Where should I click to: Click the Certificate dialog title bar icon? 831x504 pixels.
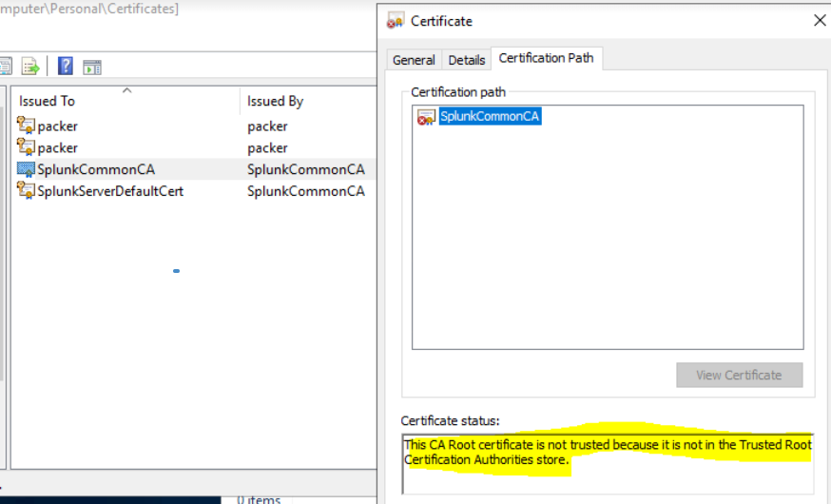point(396,21)
